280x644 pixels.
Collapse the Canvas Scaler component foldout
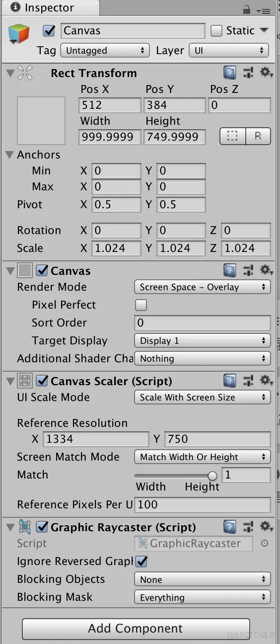tap(9, 381)
